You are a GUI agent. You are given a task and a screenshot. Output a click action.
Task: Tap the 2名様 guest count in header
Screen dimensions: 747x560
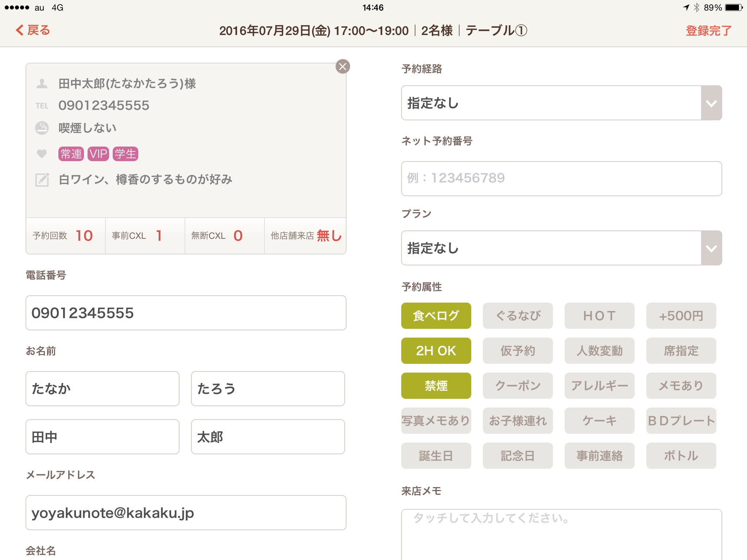click(x=437, y=31)
